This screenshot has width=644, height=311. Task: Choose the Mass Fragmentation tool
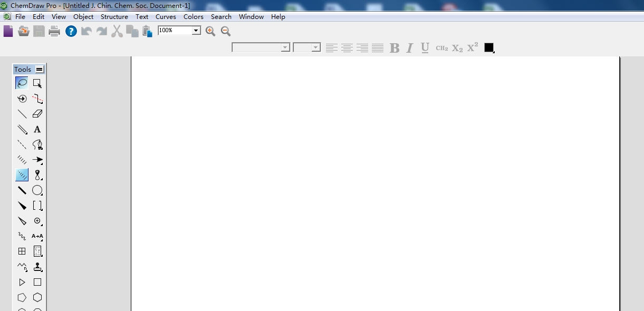pyautogui.click(x=37, y=99)
